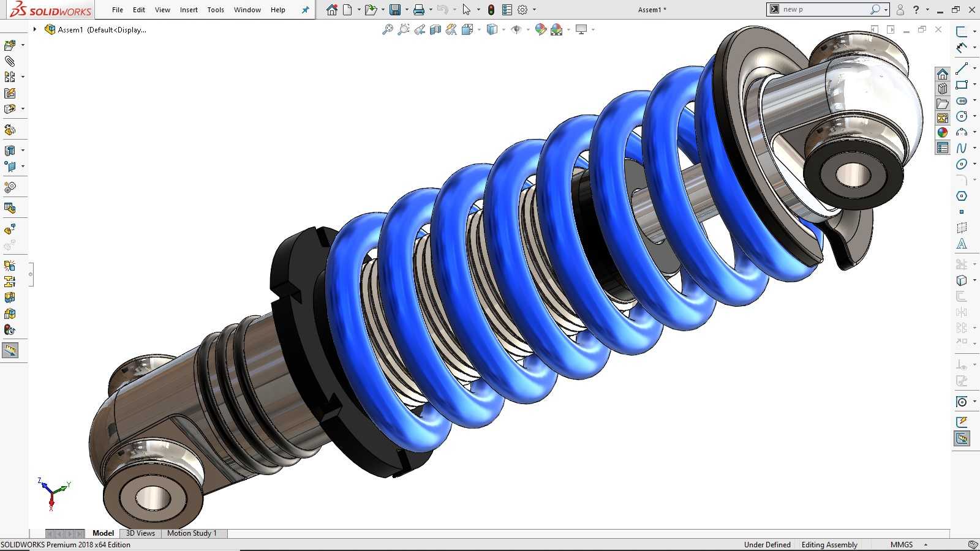980x551 pixels.
Task: Click Edit Appearance color ball icon
Action: [x=541, y=29]
